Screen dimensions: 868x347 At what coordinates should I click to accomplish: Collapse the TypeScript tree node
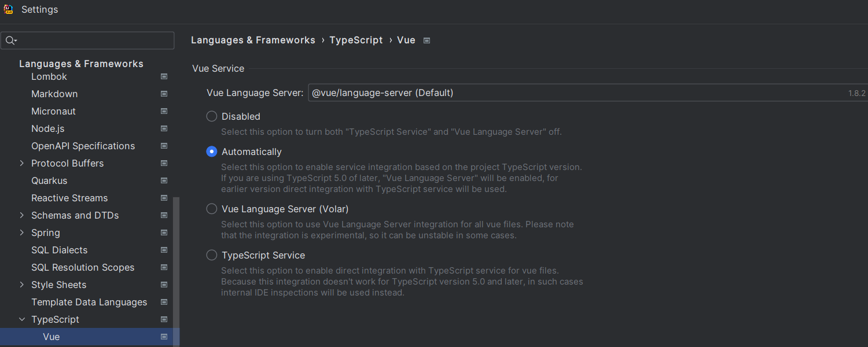coord(22,319)
